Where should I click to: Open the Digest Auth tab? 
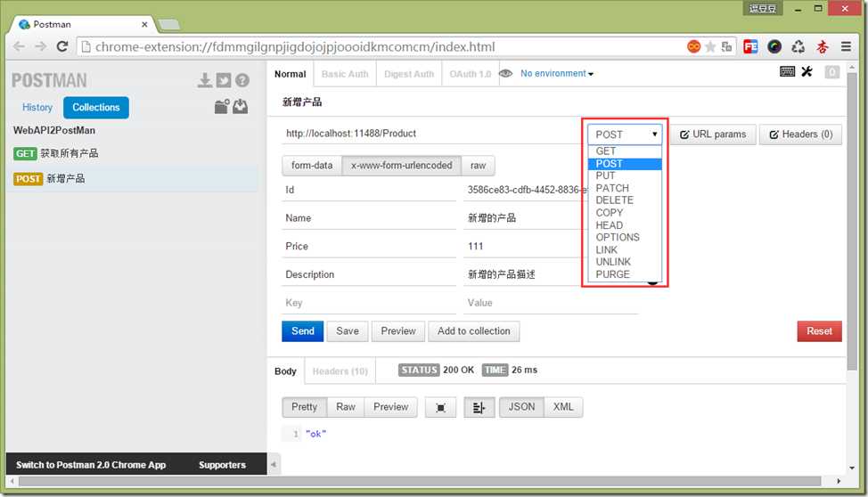(409, 74)
